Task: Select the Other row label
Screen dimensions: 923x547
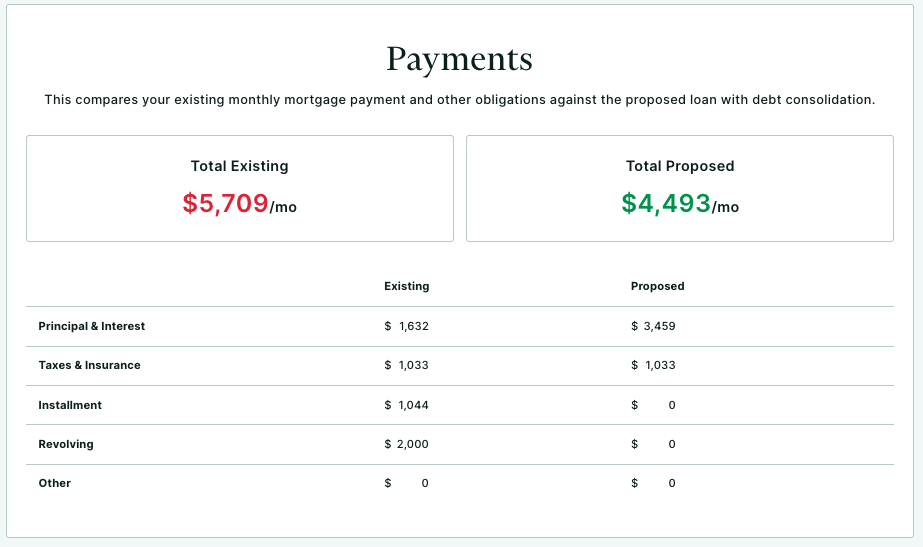Action: 55,483
